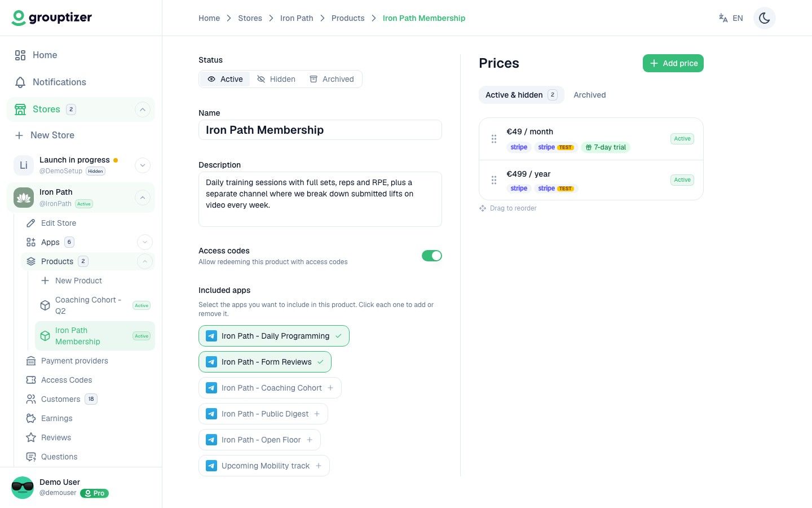
Task: Add Iron Path - Open Floor app
Action: [259, 440]
